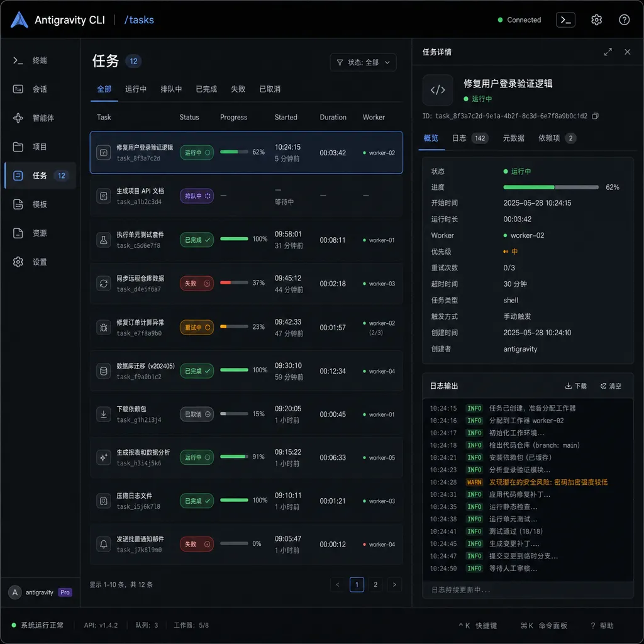The width and height of the screenshot is (644, 644).
Task: Switch to the 运行中 tab
Action: [x=136, y=89]
